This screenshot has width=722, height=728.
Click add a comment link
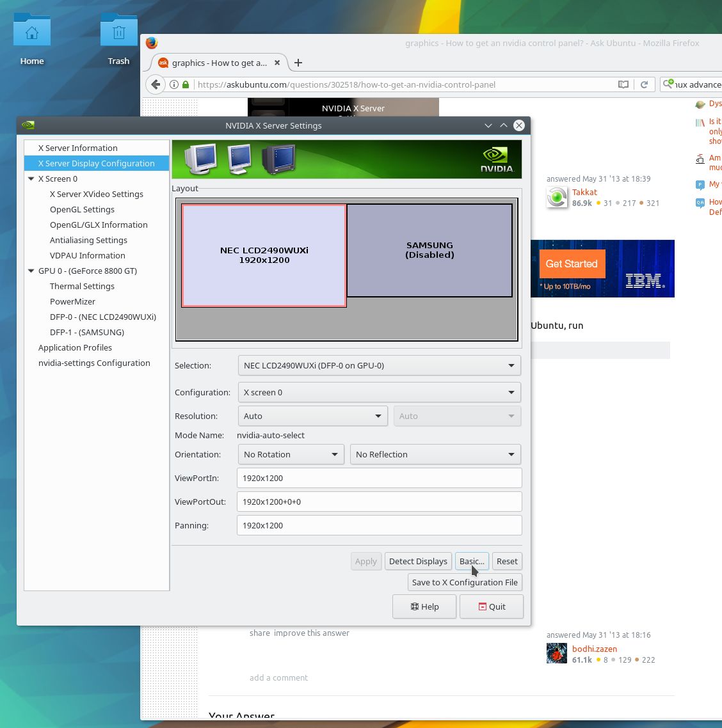[278, 677]
